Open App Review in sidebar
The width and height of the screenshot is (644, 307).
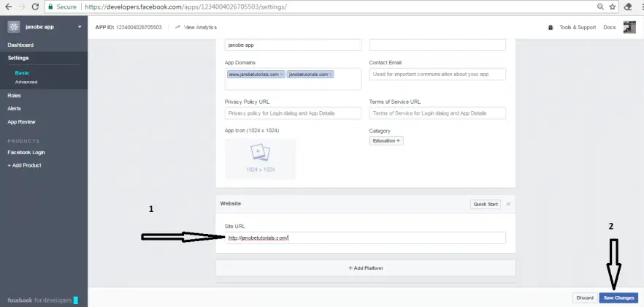21,121
